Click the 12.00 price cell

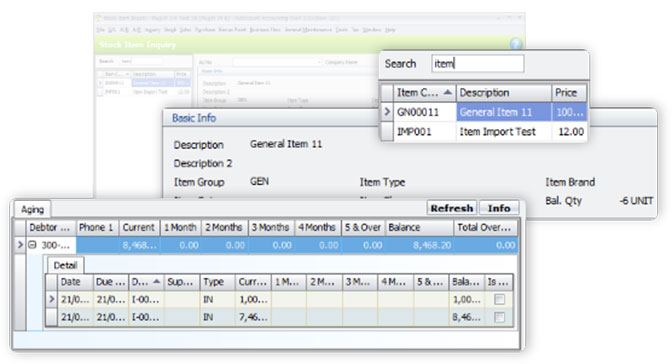click(569, 131)
